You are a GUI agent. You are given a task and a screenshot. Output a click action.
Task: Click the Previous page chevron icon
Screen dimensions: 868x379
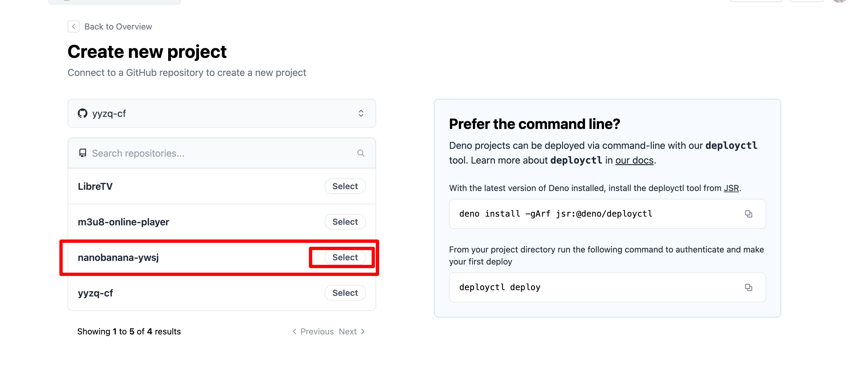[294, 331]
